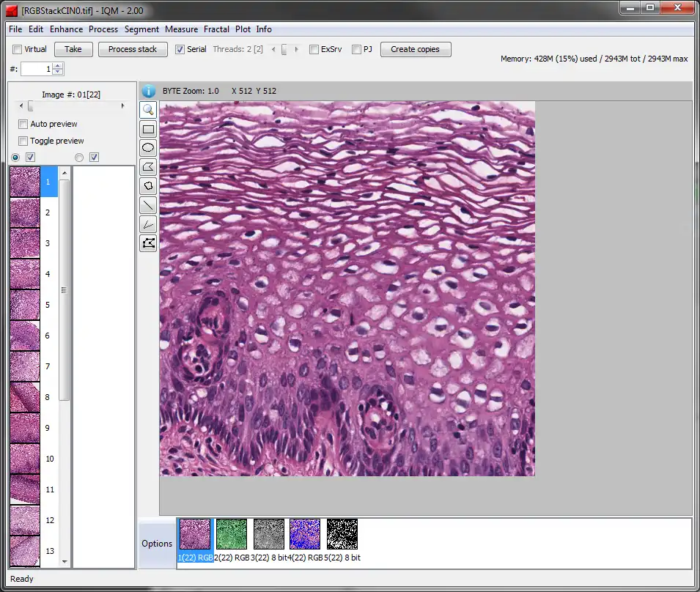The width and height of the screenshot is (700, 592).
Task: Select the ROI edit nodes tool
Action: (148, 243)
